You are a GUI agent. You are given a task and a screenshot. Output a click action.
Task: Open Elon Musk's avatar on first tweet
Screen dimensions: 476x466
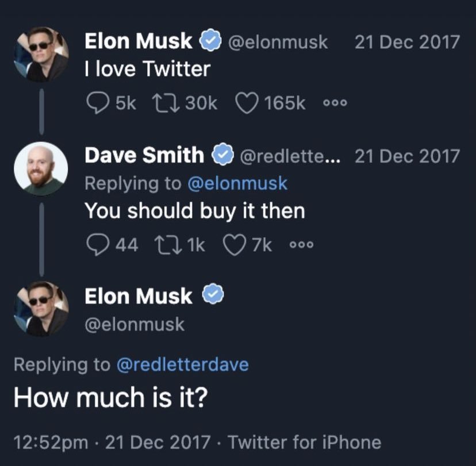(x=41, y=54)
